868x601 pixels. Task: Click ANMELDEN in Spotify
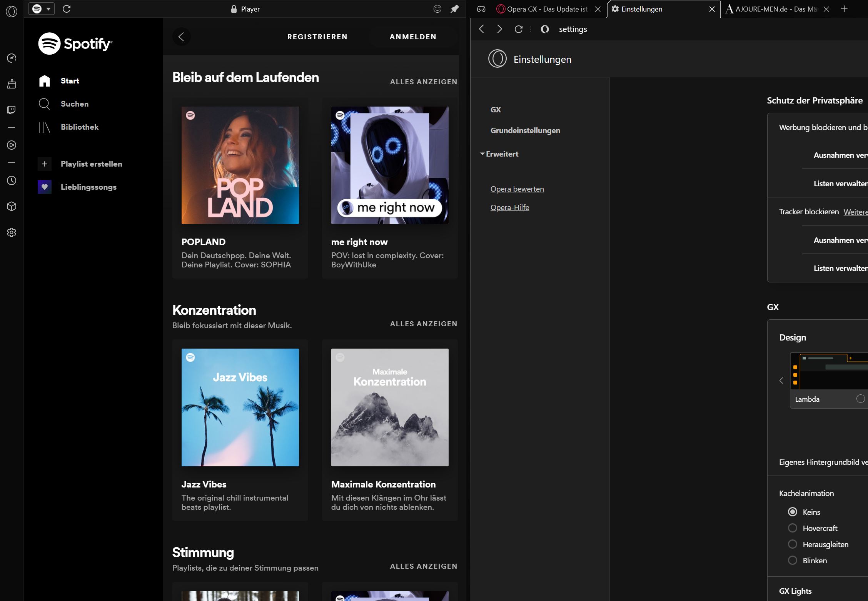tap(413, 37)
